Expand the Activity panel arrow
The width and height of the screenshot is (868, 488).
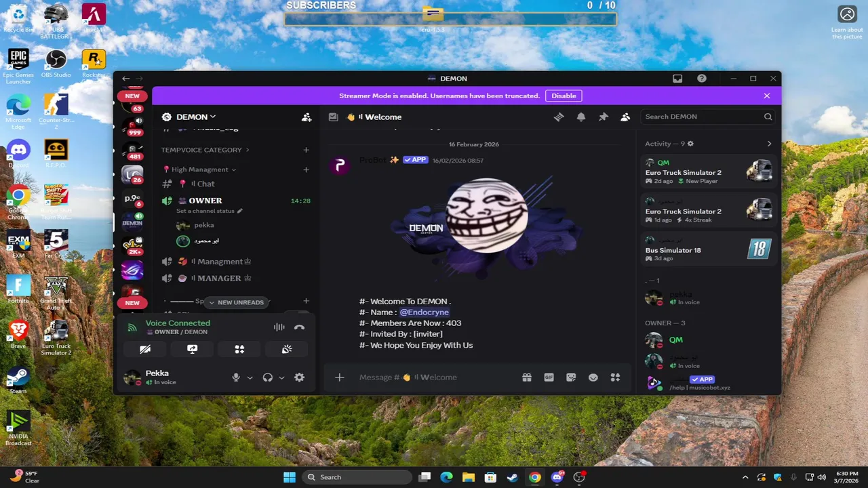769,144
